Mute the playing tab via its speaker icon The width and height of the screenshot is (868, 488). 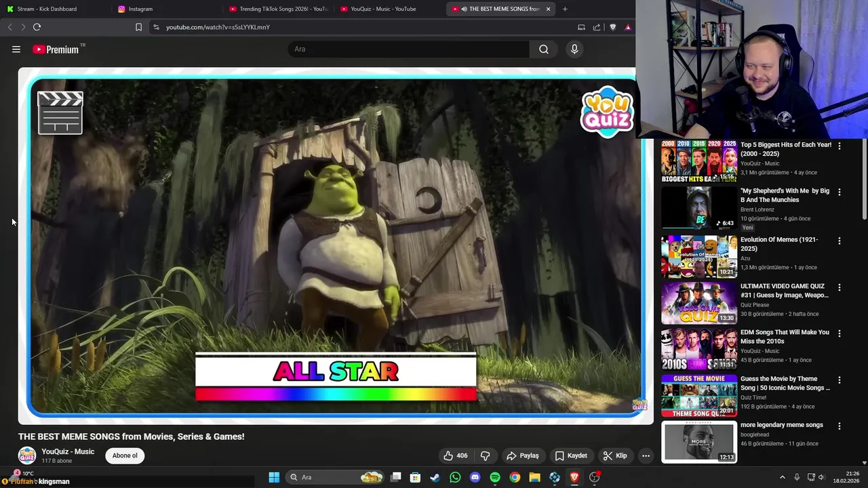pyautogui.click(x=464, y=9)
